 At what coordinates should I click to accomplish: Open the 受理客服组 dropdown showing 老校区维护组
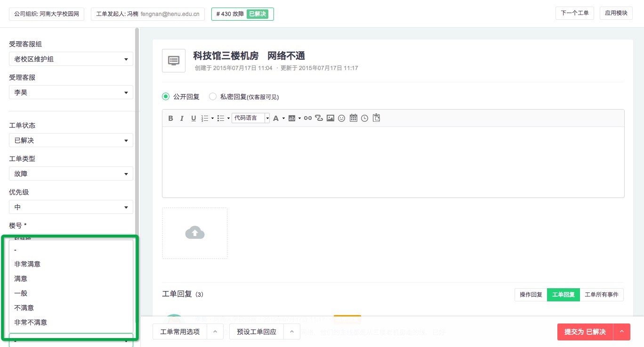point(71,59)
